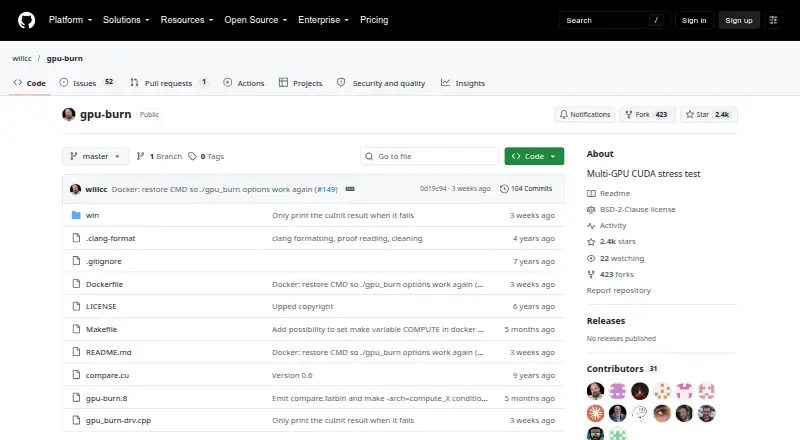
Task: Focus the Go to file search field
Action: click(x=430, y=156)
